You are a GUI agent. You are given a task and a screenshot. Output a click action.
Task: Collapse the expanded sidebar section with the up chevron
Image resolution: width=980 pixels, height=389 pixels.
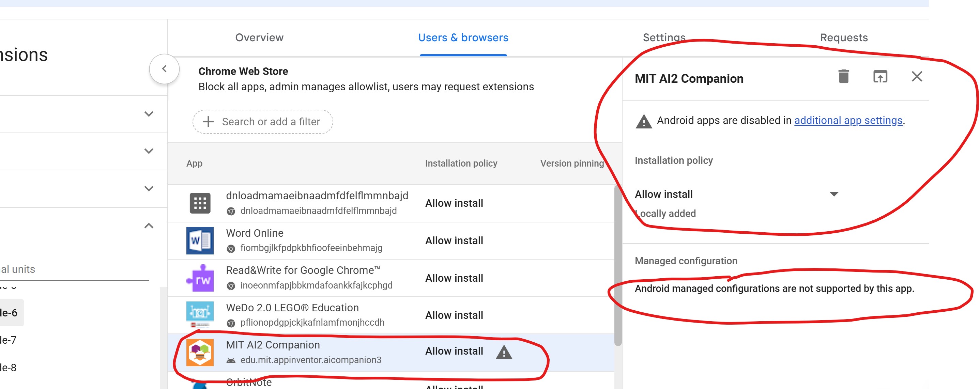149,226
